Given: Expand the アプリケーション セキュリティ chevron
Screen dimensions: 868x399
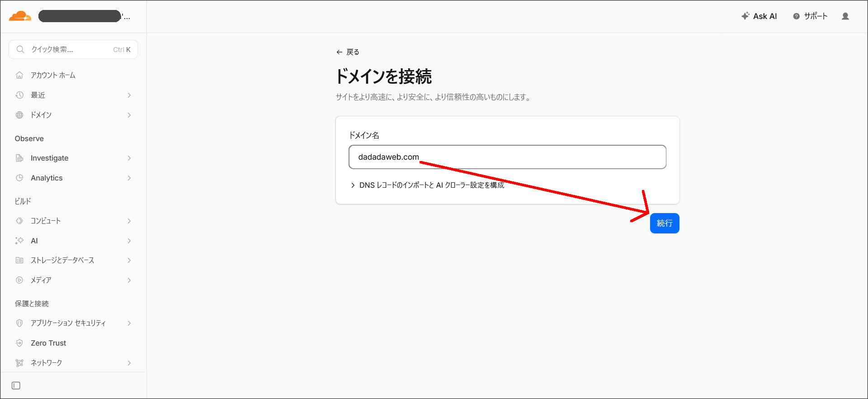Looking at the screenshot, I should point(129,323).
